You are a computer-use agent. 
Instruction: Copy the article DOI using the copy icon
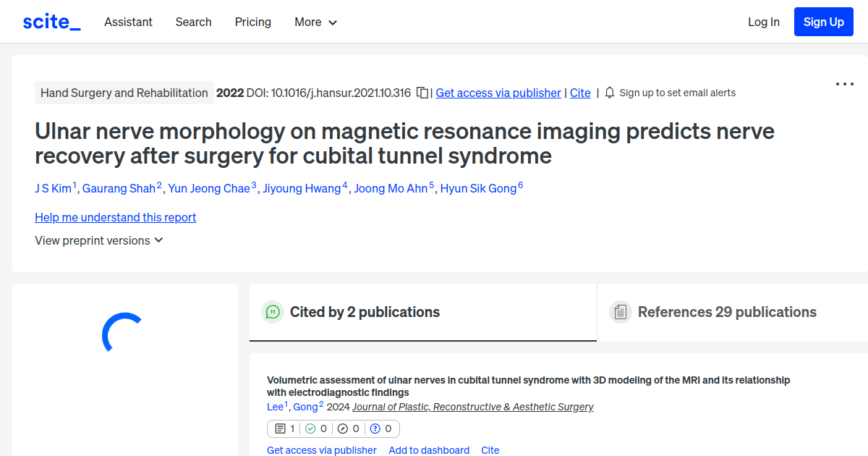(x=421, y=93)
